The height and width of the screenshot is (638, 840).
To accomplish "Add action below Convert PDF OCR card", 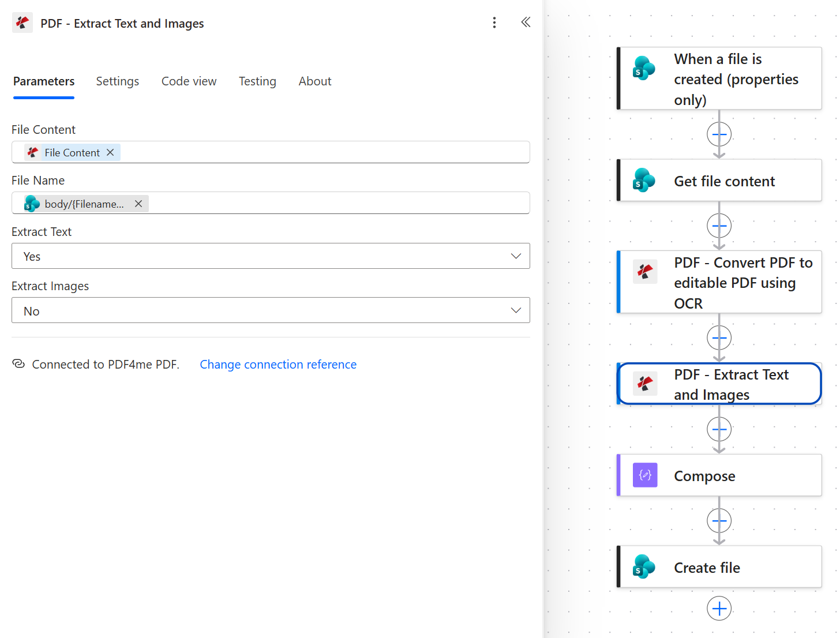I will pos(719,337).
